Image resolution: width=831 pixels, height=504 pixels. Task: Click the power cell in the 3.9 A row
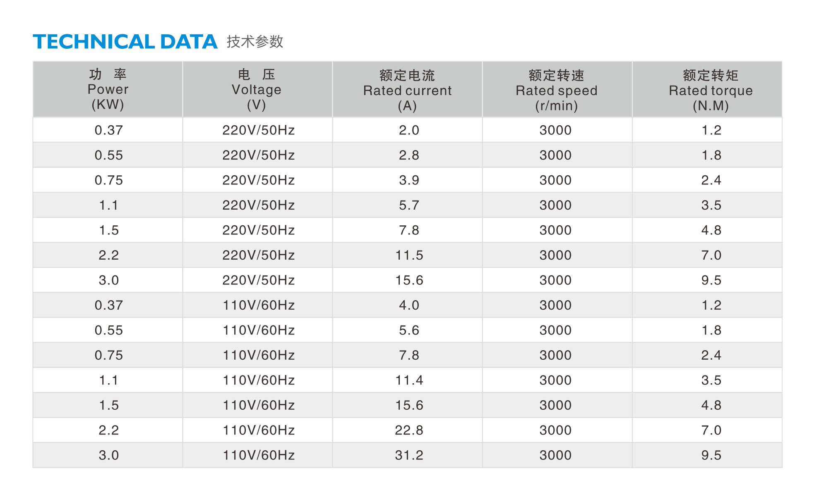(x=108, y=180)
